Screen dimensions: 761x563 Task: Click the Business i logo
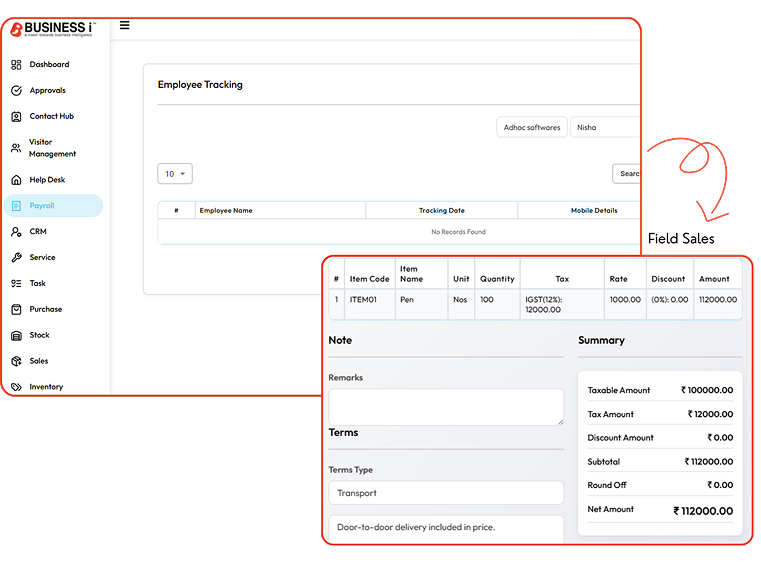pyautogui.click(x=52, y=29)
